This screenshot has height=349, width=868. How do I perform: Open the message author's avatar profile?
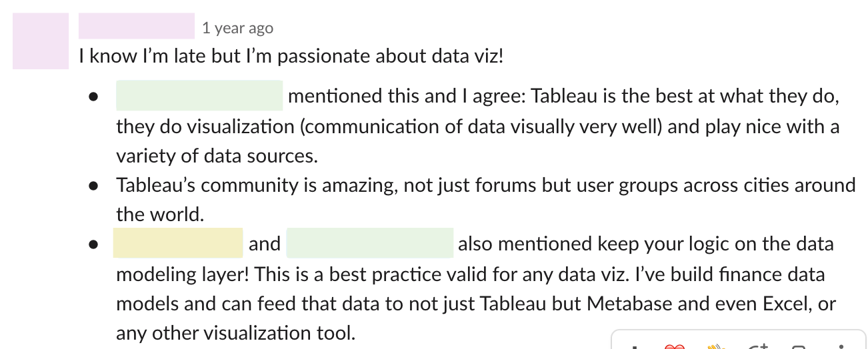41,41
